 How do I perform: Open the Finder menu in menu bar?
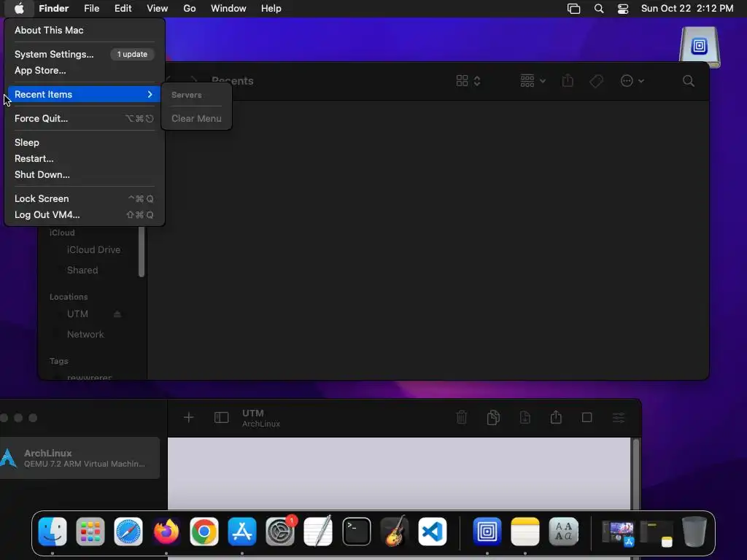coord(53,9)
